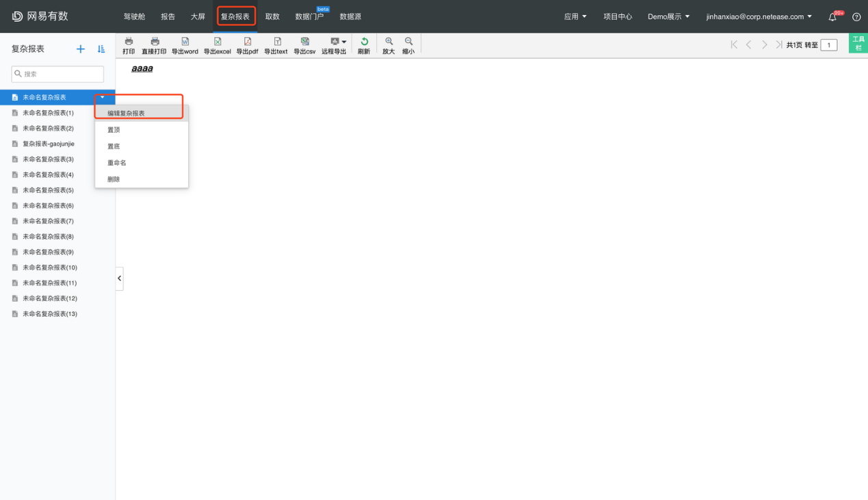Image resolution: width=868 pixels, height=500 pixels.
Task: Click the Print icon in toolbar
Action: tap(129, 45)
